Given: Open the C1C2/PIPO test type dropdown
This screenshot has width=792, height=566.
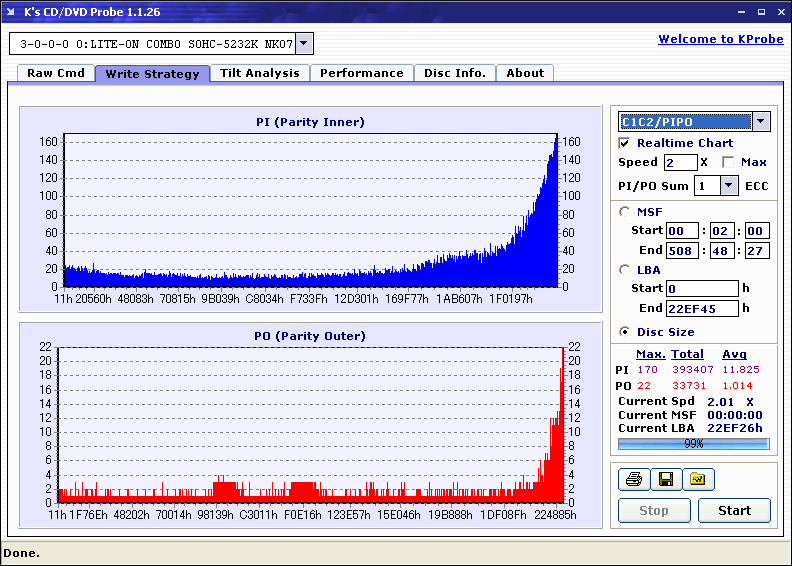Looking at the screenshot, I should [761, 122].
